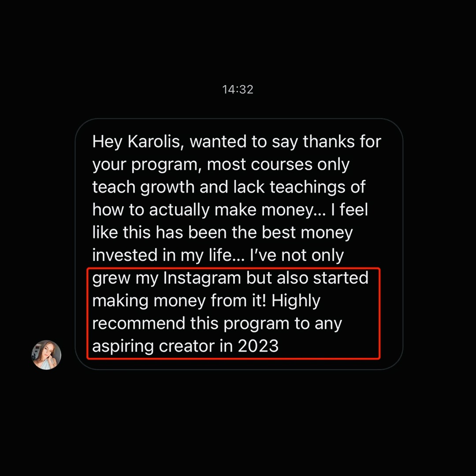The width and height of the screenshot is (476, 476).
Task: Click the words "I feel" at the line end
Action: 350,209
